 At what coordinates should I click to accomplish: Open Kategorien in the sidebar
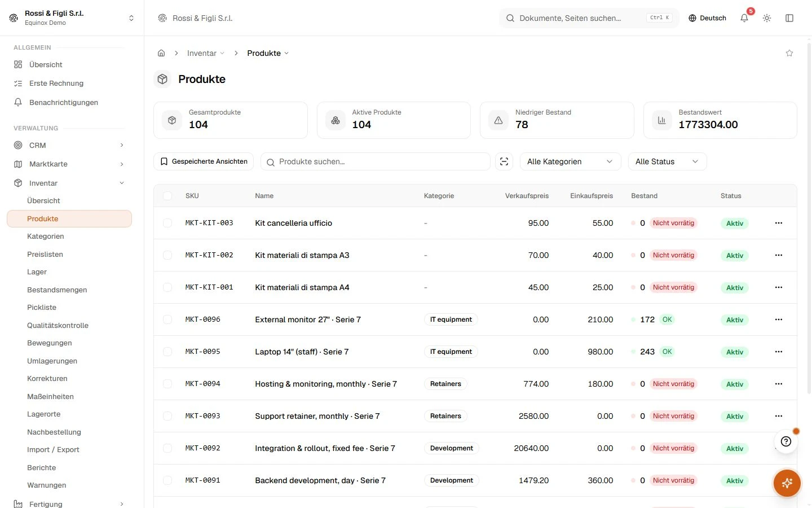coord(46,237)
